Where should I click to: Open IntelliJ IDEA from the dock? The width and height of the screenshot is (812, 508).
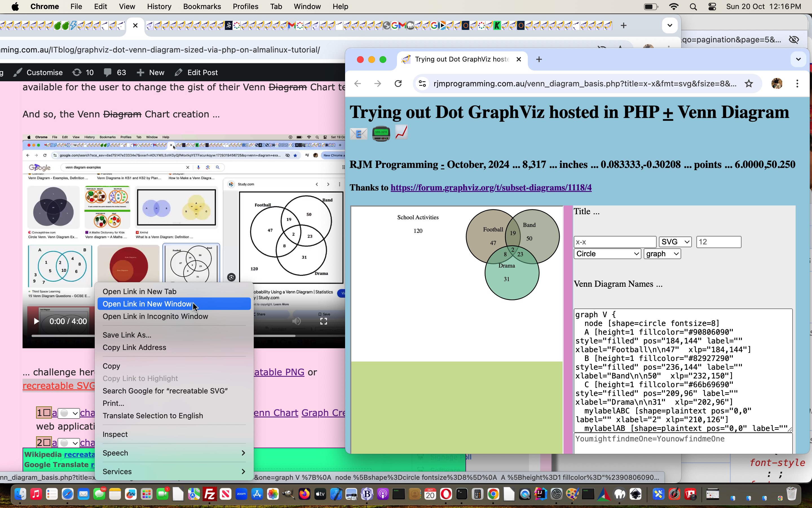click(x=540, y=494)
